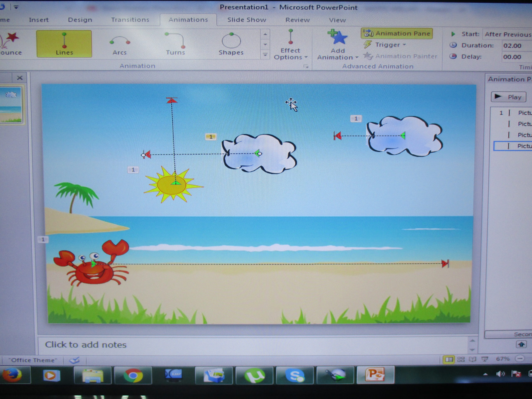The height and width of the screenshot is (399, 532).
Task: Open the Slide Show tab
Action: 246,20
